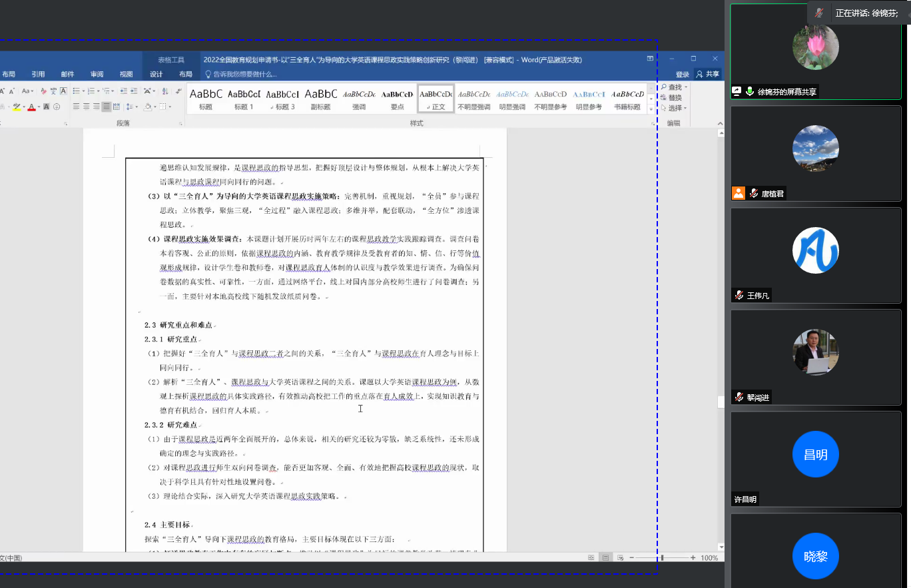911x588 pixels.
Task: Open the 审阅 (Review) tab
Action: point(97,75)
